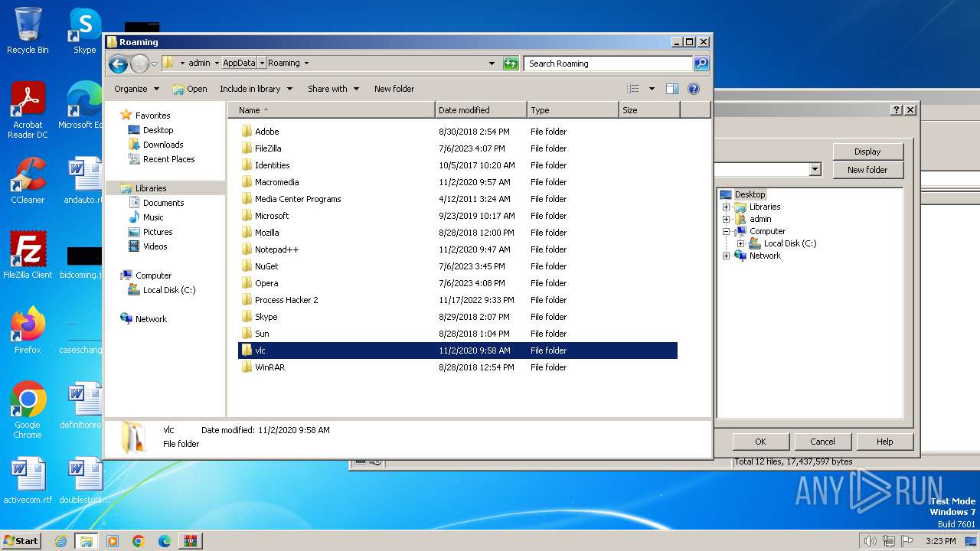Click the Open toolbar button

pos(190,89)
